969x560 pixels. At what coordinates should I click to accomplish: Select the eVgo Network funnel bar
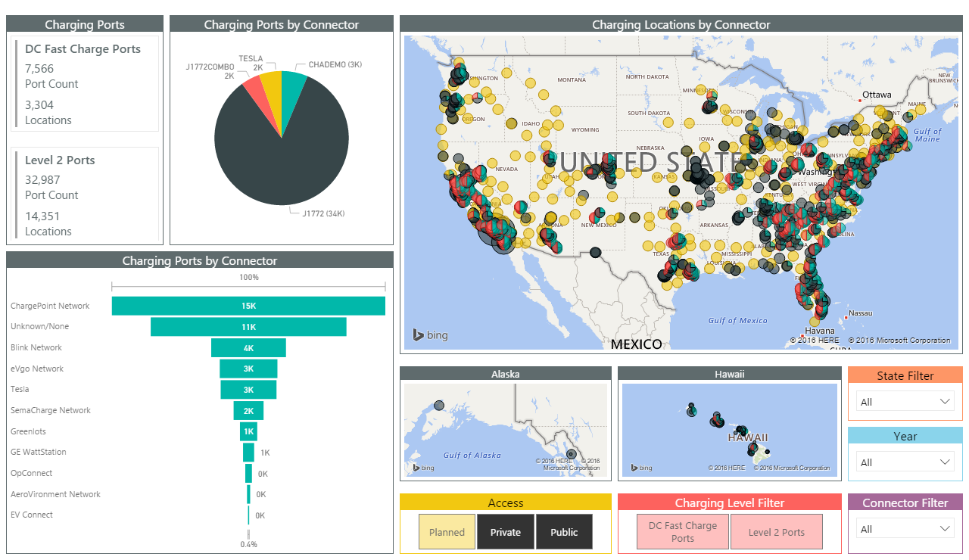tap(248, 369)
